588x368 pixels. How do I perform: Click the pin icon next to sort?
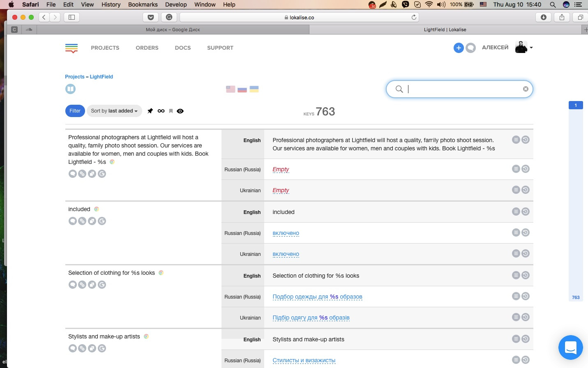point(150,111)
